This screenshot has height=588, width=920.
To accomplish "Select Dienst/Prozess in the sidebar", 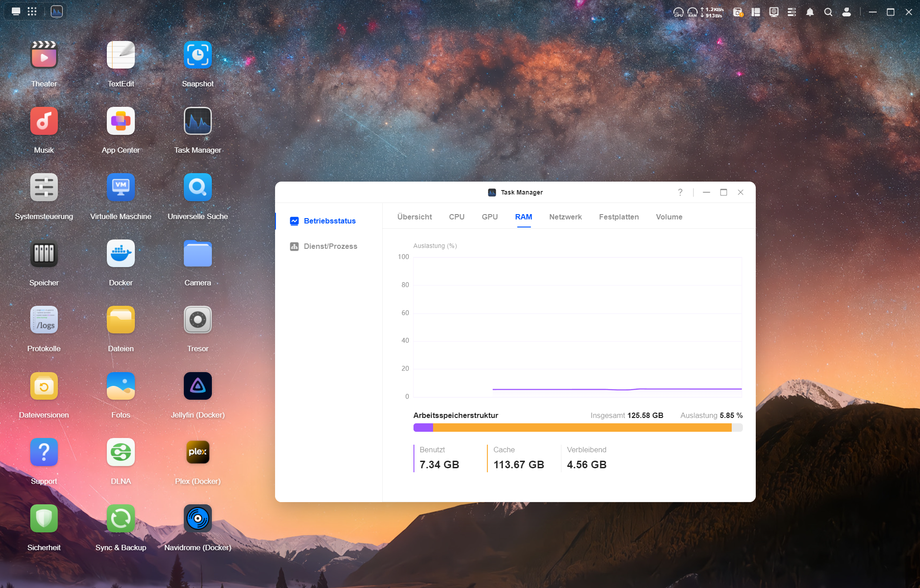I will coord(330,246).
